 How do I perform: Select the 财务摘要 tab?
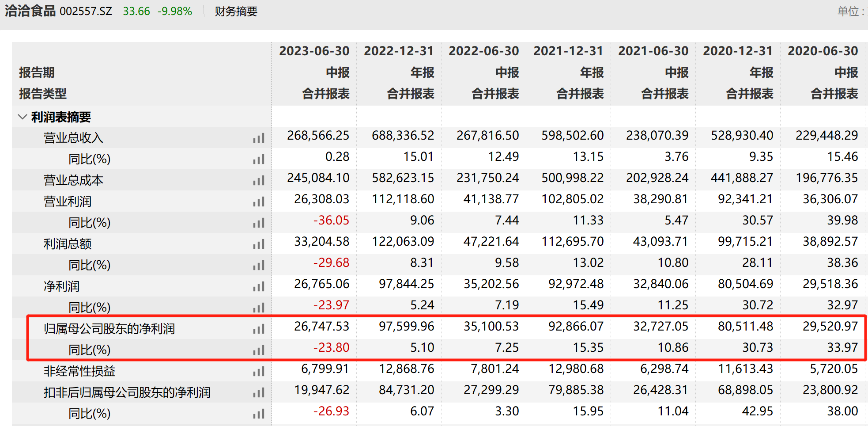[x=236, y=11]
